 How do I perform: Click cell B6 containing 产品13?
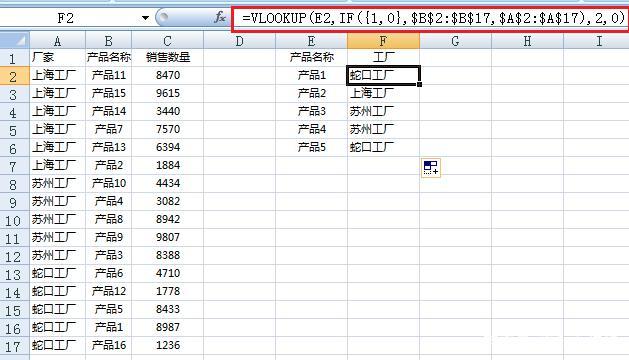(108, 148)
